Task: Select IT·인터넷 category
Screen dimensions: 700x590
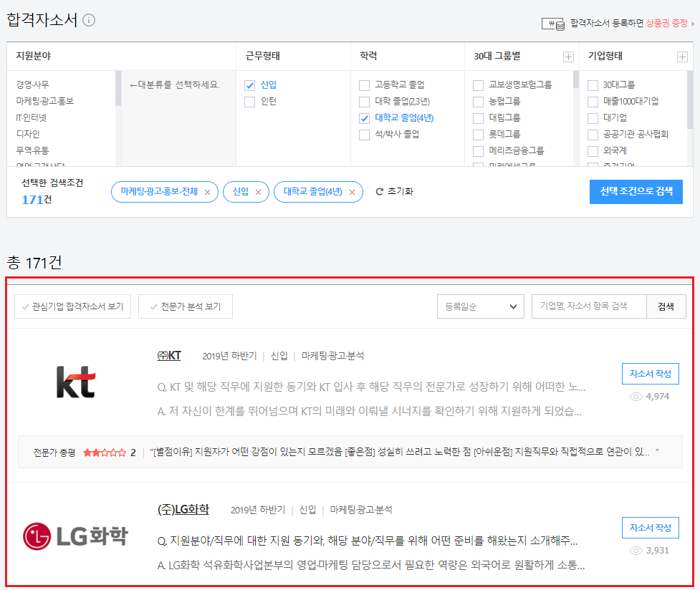Action: 32,118
